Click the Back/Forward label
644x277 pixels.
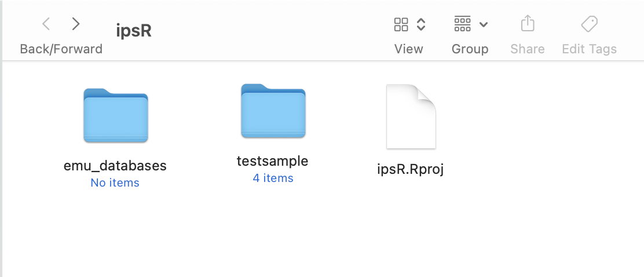[x=61, y=49]
